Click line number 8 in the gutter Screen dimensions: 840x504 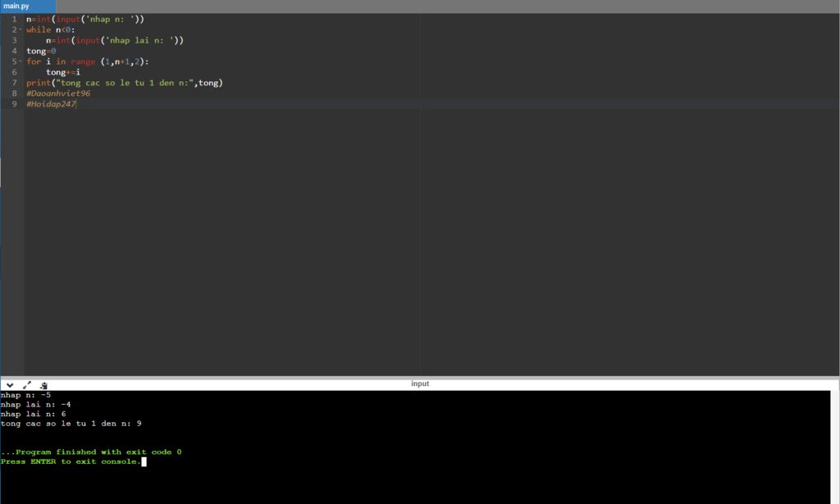pos(15,93)
